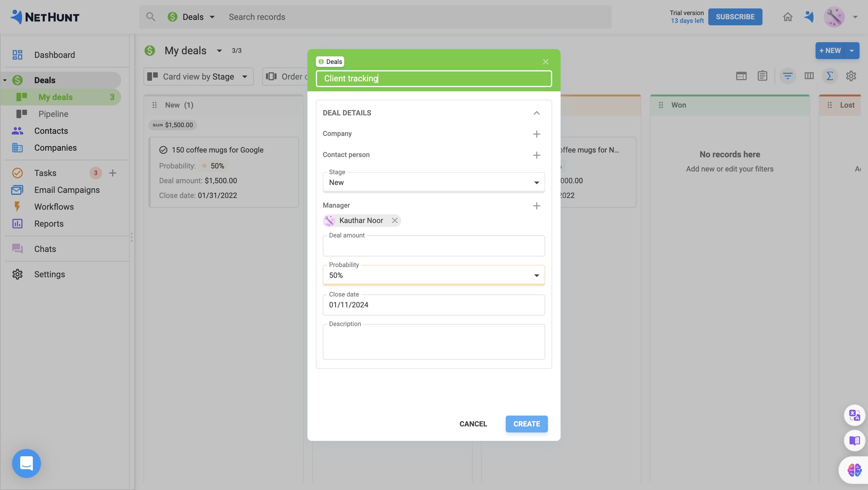Add Company with plus icon
Screen dimensions: 868x490
click(536, 134)
